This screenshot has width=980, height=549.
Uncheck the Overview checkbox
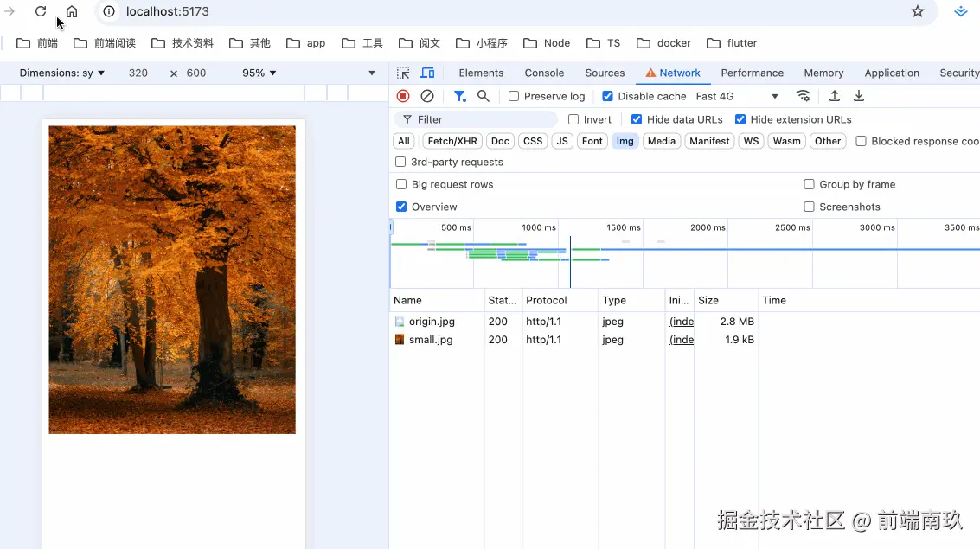(x=401, y=207)
